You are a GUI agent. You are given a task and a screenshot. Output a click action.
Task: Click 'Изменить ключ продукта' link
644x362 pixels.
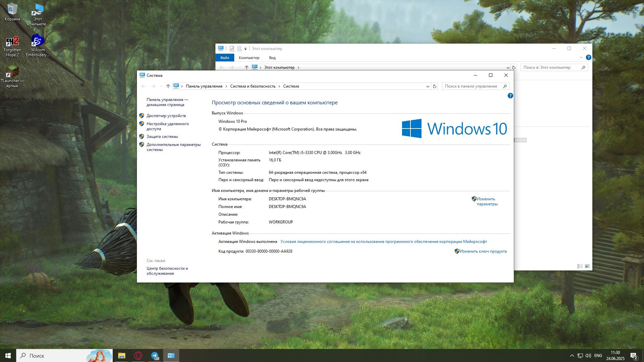[483, 251]
